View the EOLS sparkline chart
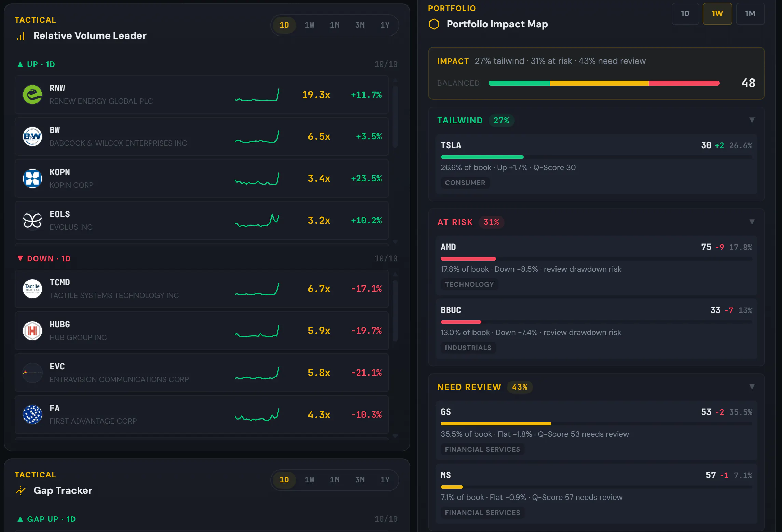 pos(257,221)
